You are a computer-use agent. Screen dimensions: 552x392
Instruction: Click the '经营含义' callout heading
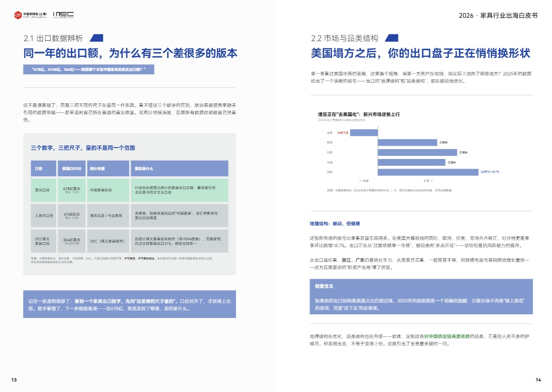point(324,286)
